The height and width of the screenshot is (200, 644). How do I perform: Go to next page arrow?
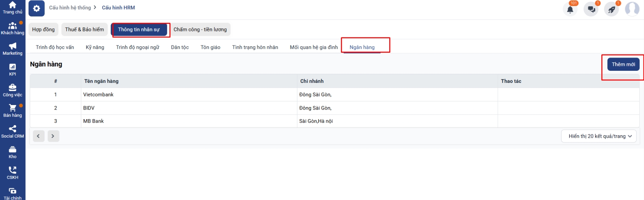point(53,136)
